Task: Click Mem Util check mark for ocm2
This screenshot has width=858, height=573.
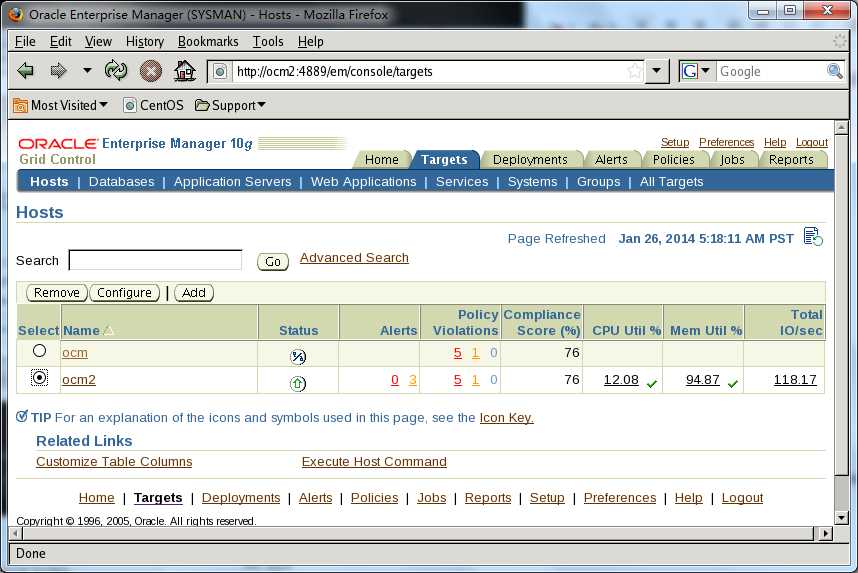Action: click(x=733, y=384)
